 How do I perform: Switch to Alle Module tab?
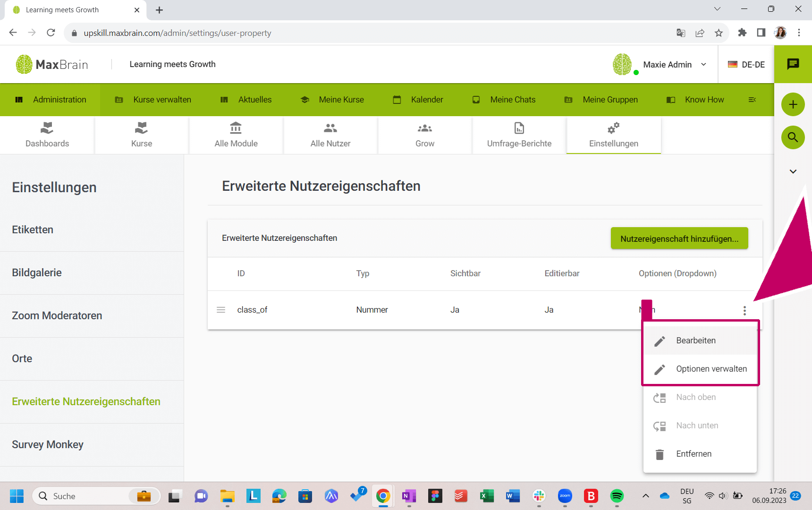tap(236, 135)
